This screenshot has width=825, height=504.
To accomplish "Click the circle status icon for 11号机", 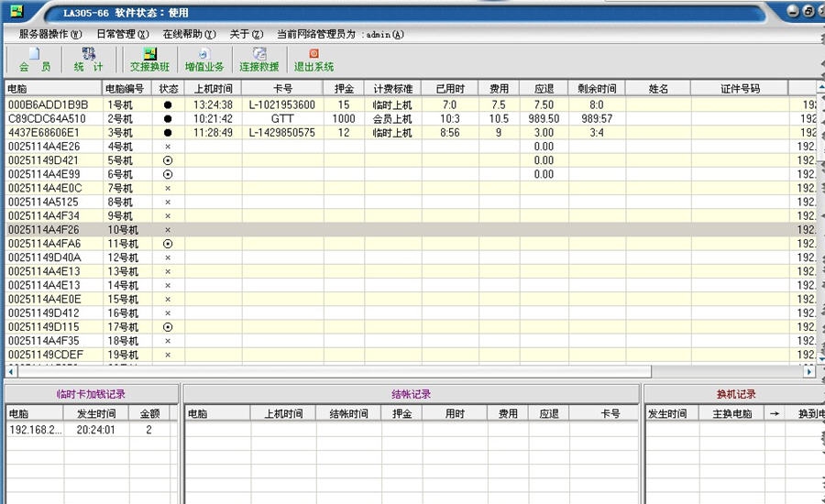I will click(168, 244).
